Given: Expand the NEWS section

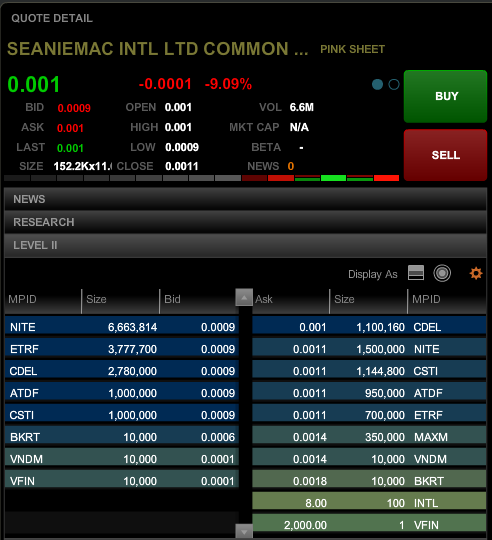Looking at the screenshot, I should [x=245, y=199].
